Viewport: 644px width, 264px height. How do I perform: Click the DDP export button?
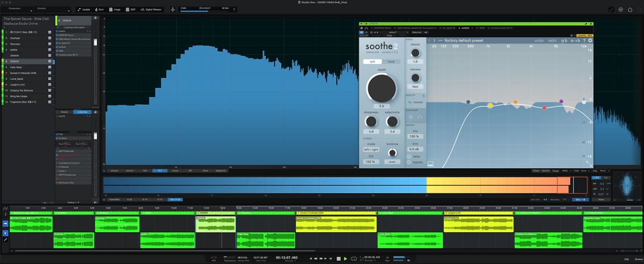pyautogui.click(x=131, y=10)
